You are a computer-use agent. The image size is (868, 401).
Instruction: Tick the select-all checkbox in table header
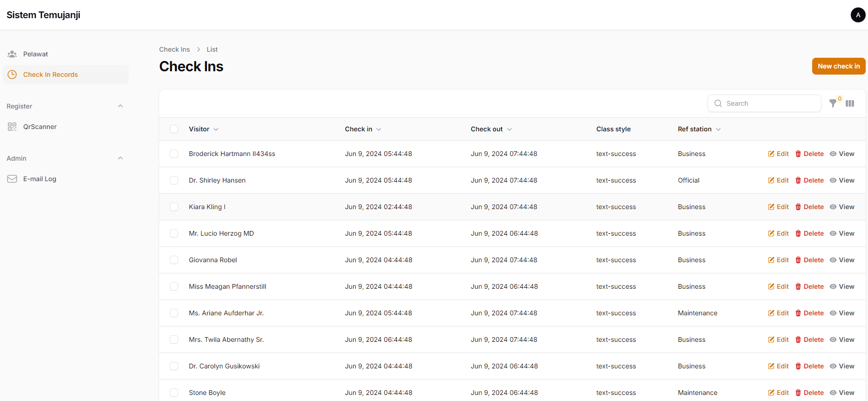point(174,129)
